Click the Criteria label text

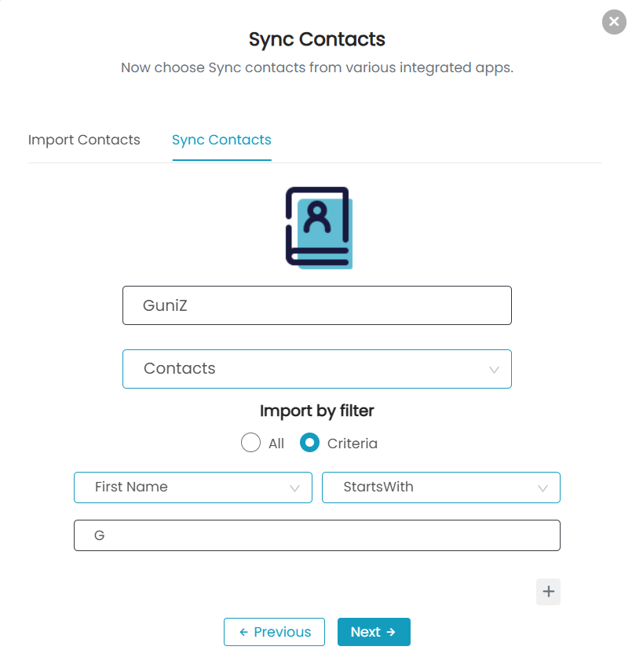pyautogui.click(x=353, y=443)
